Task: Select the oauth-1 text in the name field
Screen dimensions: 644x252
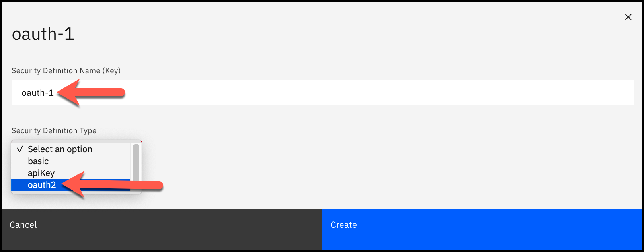Action: point(38,93)
